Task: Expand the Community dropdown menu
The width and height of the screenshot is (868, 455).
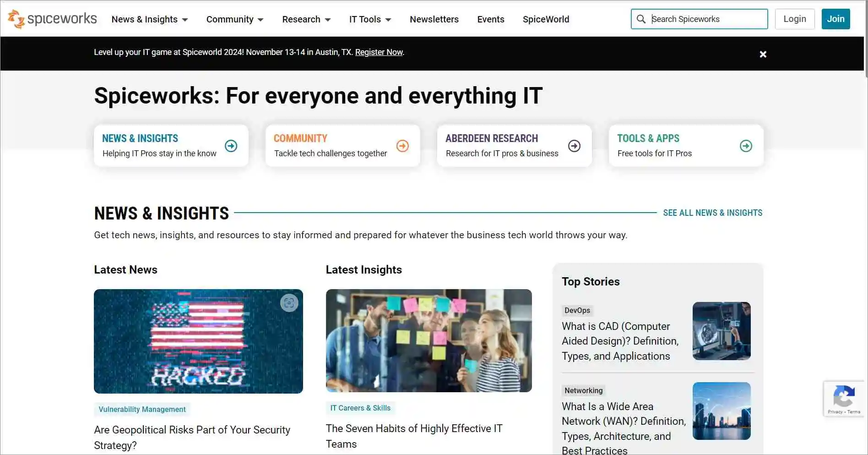Action: [235, 19]
